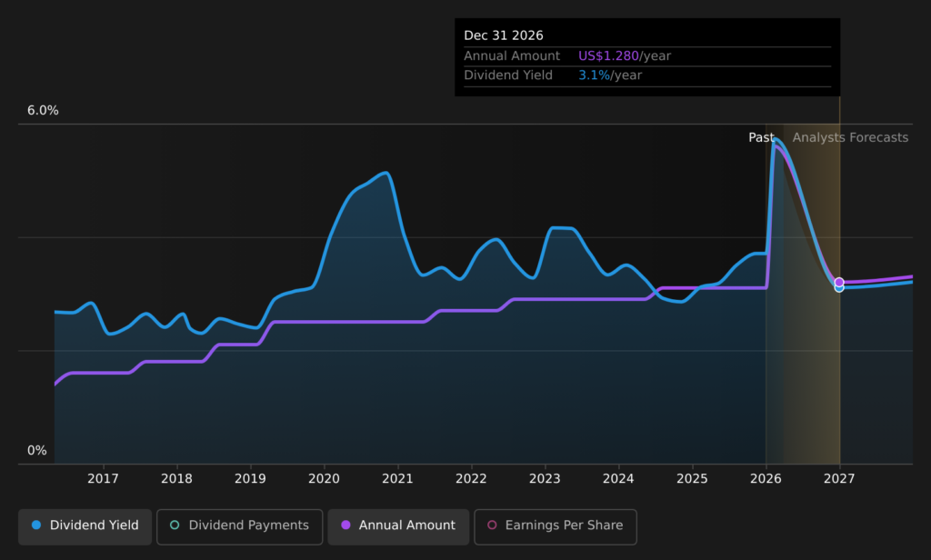Click the 6.0% y-axis label

coord(43,111)
